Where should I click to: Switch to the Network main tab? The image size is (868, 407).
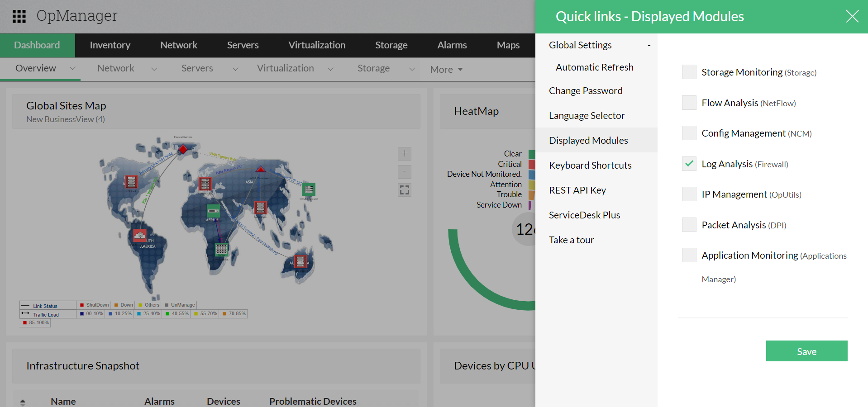pos(179,45)
